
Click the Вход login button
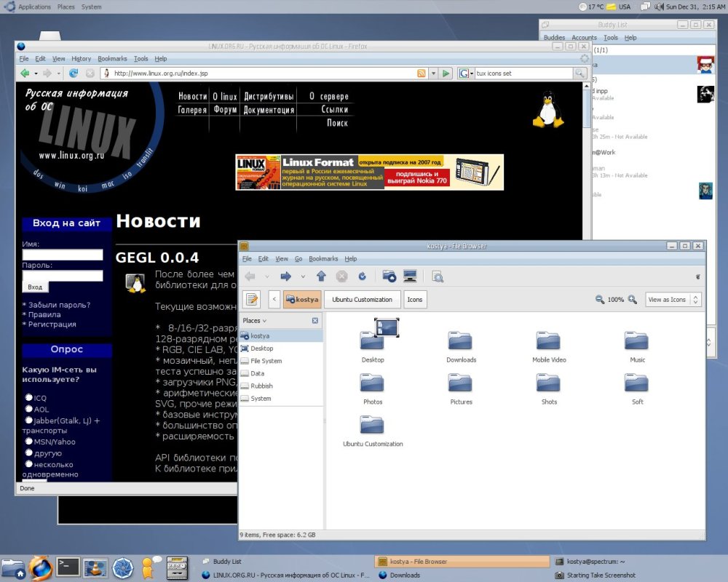point(35,287)
